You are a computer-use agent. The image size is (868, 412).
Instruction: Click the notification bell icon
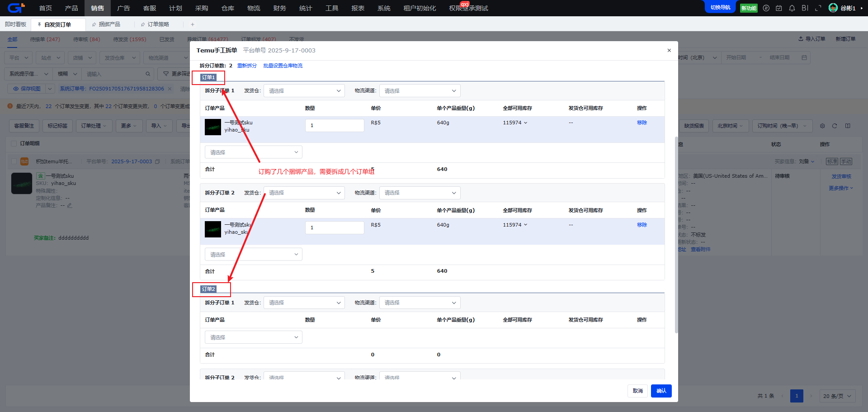792,8
